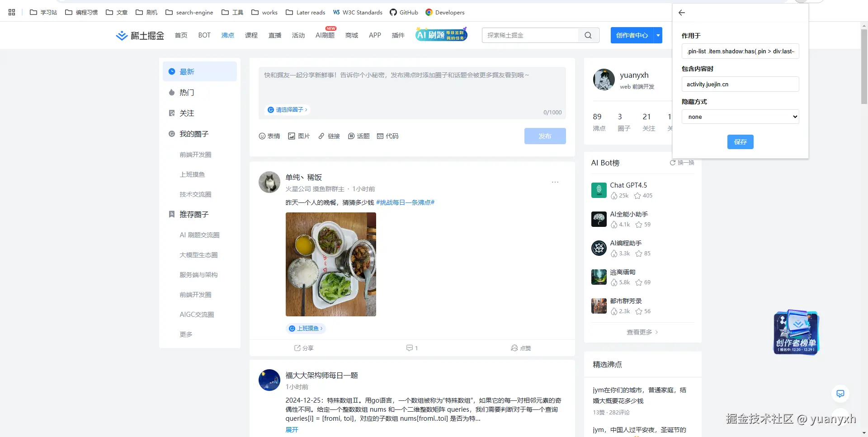
Task: Open comments on 单纯丶稀饭's post
Action: (x=411, y=348)
